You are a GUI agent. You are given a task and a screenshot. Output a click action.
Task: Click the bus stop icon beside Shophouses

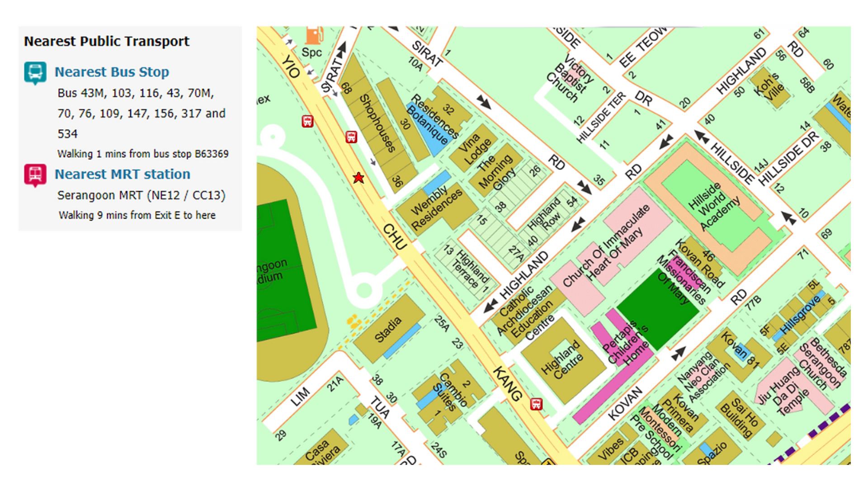pyautogui.click(x=351, y=137)
